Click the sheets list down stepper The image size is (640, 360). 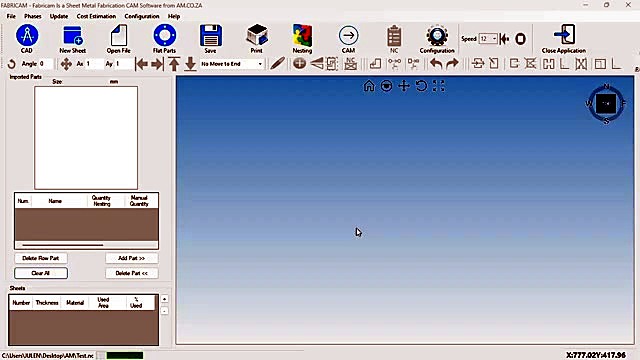point(164,311)
